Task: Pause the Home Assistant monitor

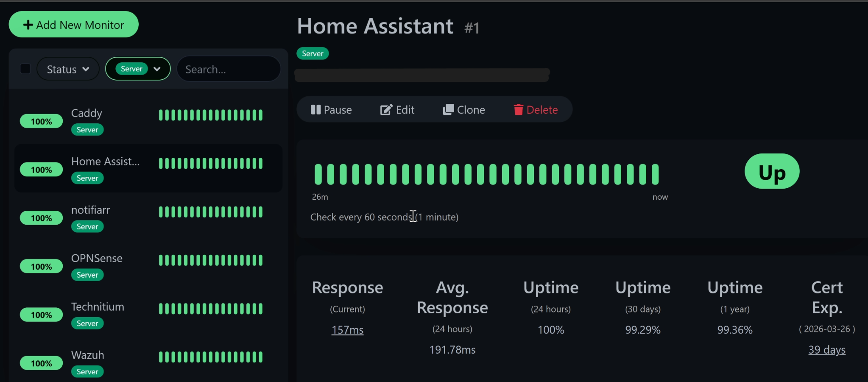Action: pyautogui.click(x=331, y=110)
